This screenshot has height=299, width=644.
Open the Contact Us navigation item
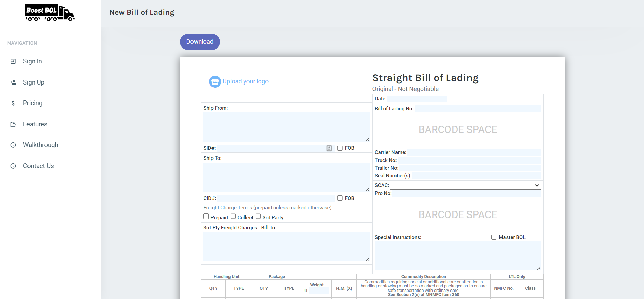pyautogui.click(x=38, y=166)
